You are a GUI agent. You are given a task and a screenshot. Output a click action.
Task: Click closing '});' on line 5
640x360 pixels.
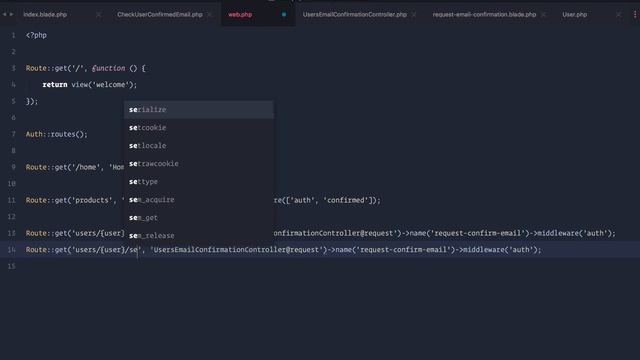click(32, 101)
